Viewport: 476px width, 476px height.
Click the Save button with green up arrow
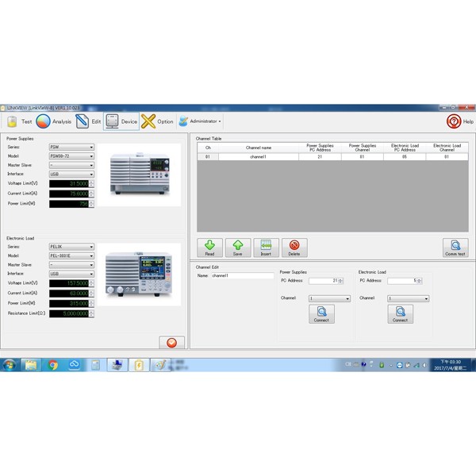tap(238, 248)
